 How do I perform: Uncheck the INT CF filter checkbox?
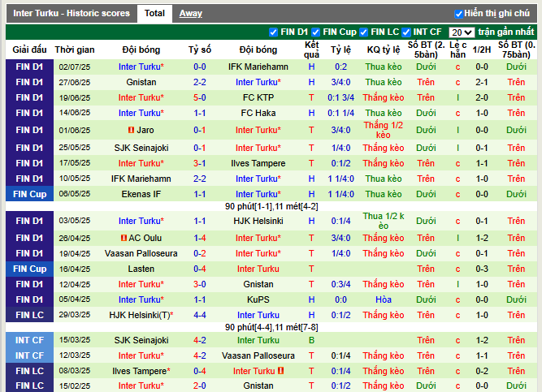(406, 32)
